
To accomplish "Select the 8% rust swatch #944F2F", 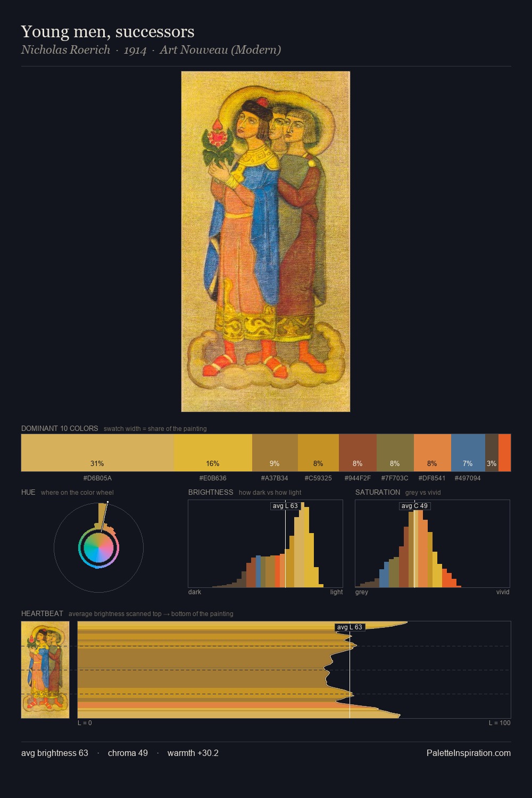I will coord(358,453).
